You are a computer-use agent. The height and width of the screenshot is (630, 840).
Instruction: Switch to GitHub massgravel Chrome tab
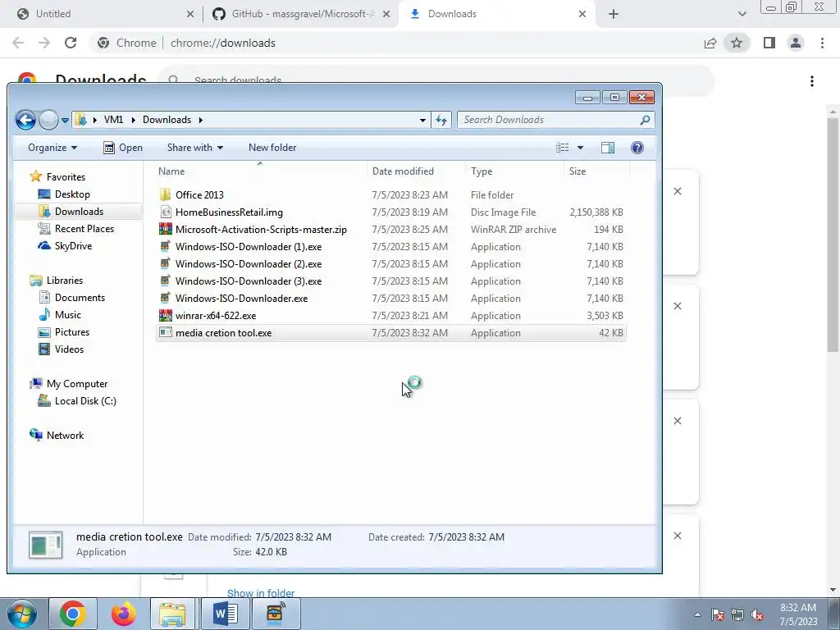pyautogui.click(x=302, y=14)
